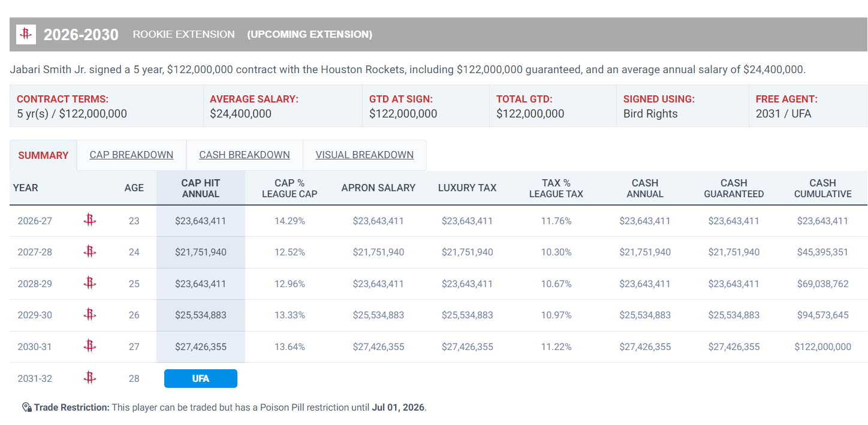Click Rockets team icon in 2026-27 row
The width and height of the screenshot is (868, 425).
coord(89,221)
